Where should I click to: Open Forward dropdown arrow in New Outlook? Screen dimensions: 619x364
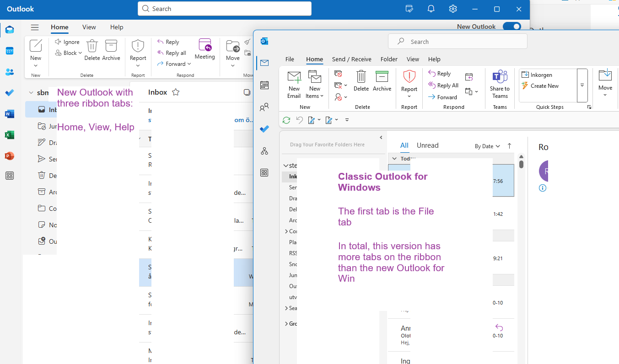(189, 64)
